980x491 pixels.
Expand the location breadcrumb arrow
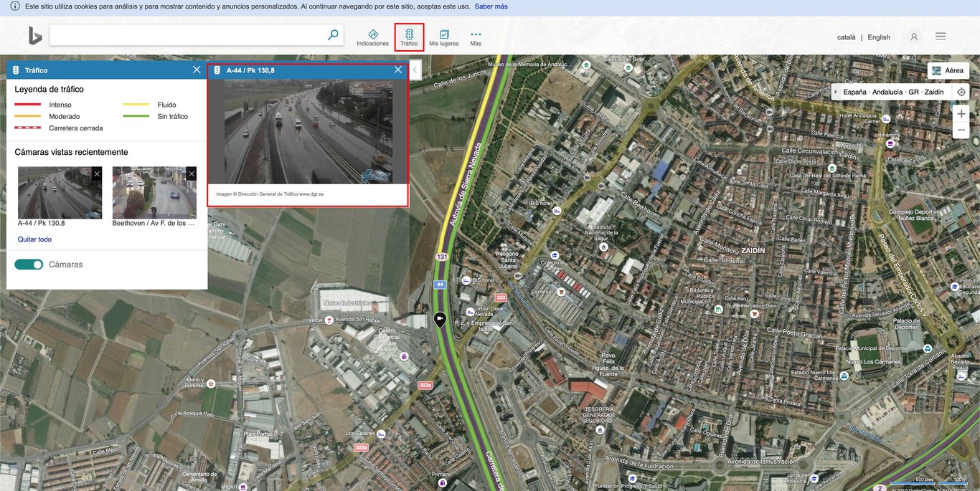[x=837, y=92]
